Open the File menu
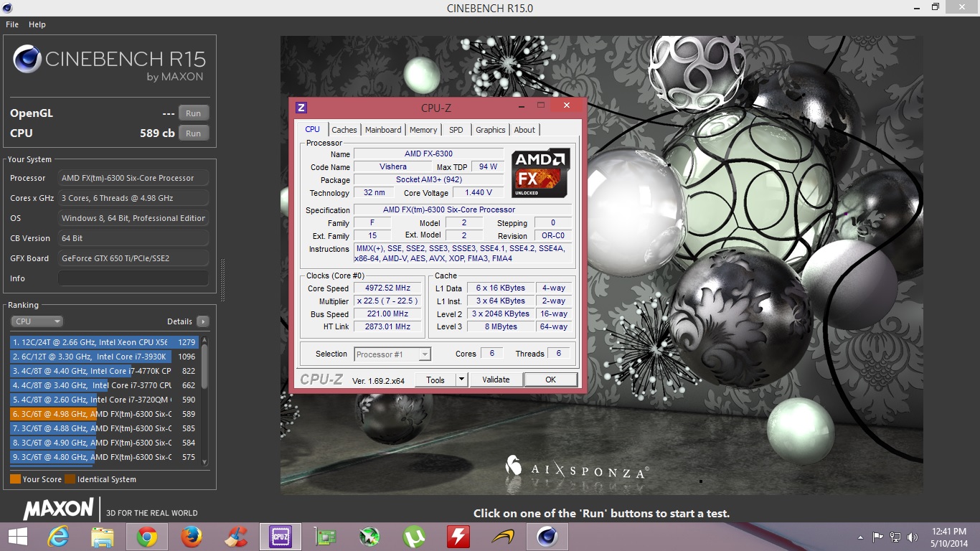Screen dimensions: 980x551 tap(12, 24)
